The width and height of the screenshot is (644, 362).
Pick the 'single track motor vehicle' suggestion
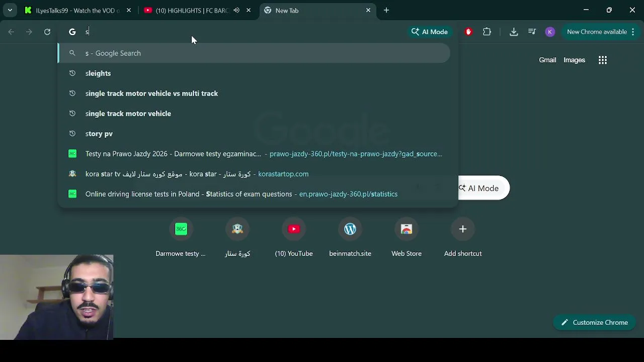point(254,114)
